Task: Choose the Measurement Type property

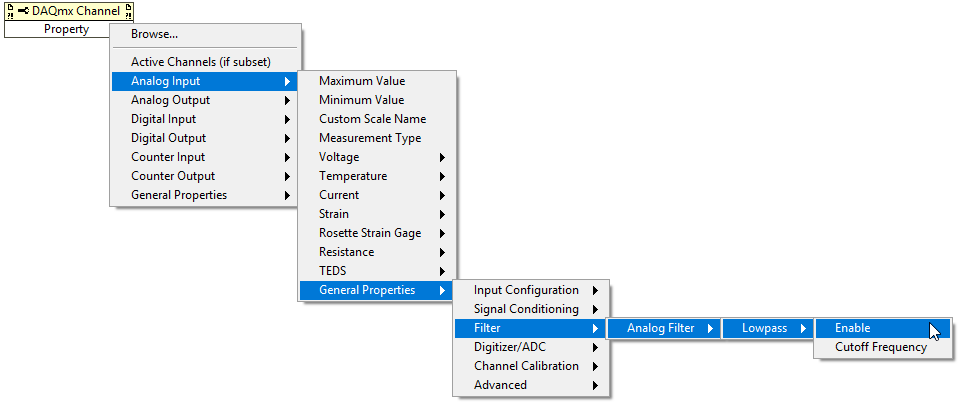Action: 370,138
